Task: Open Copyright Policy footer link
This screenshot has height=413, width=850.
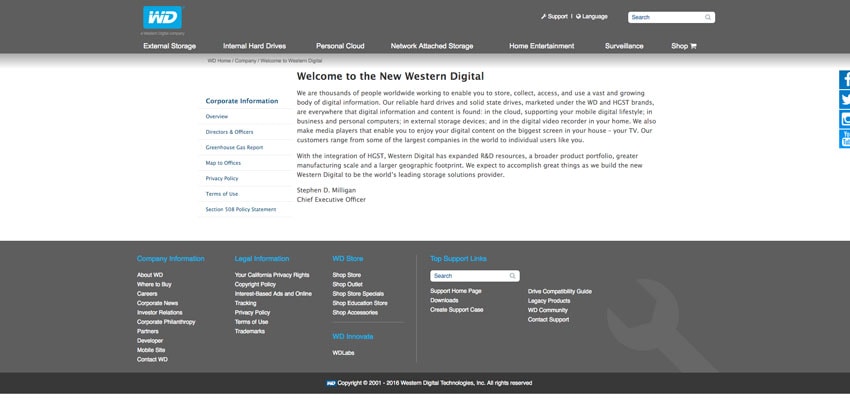Action: click(255, 285)
